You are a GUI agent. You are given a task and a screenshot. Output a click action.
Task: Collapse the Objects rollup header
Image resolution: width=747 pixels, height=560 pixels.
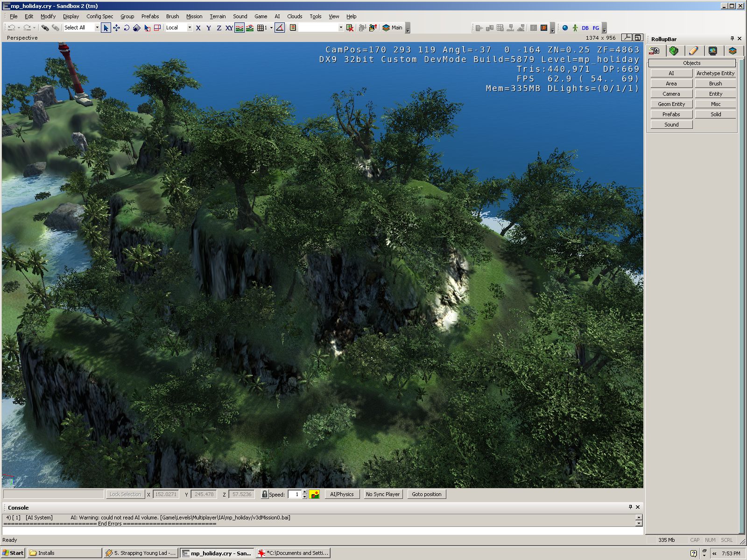pyautogui.click(x=692, y=63)
